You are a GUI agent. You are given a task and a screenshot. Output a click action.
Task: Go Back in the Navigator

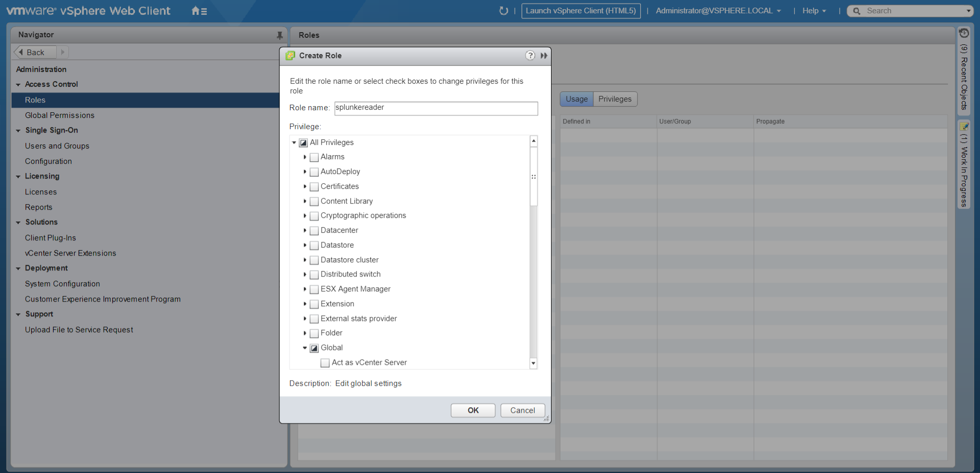point(35,52)
